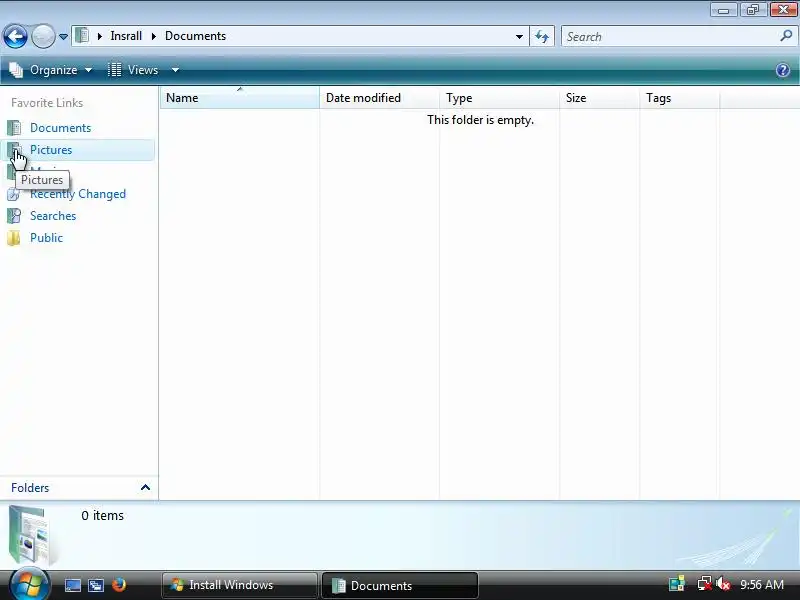Open Public favorite link

(x=46, y=238)
